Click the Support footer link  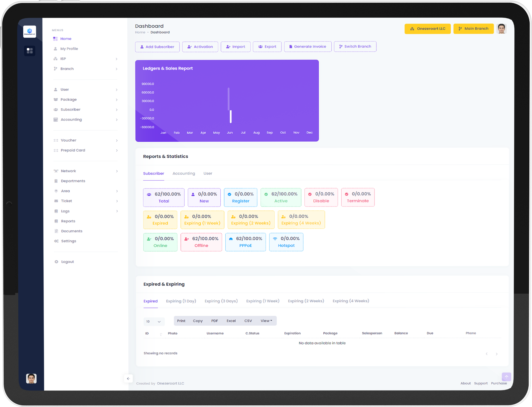coord(481,383)
